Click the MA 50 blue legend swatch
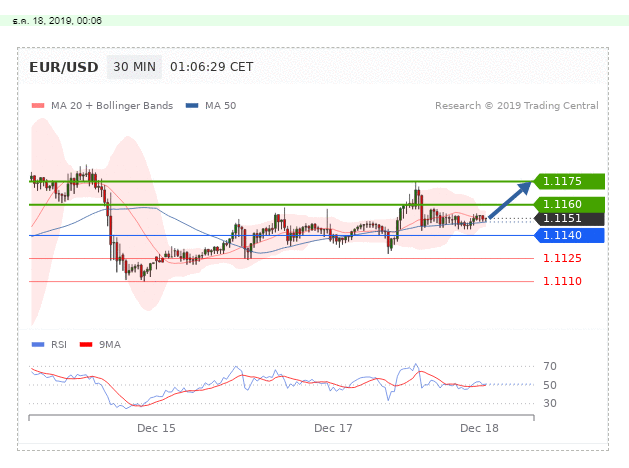Screen dimensions: 629x468 192,106
